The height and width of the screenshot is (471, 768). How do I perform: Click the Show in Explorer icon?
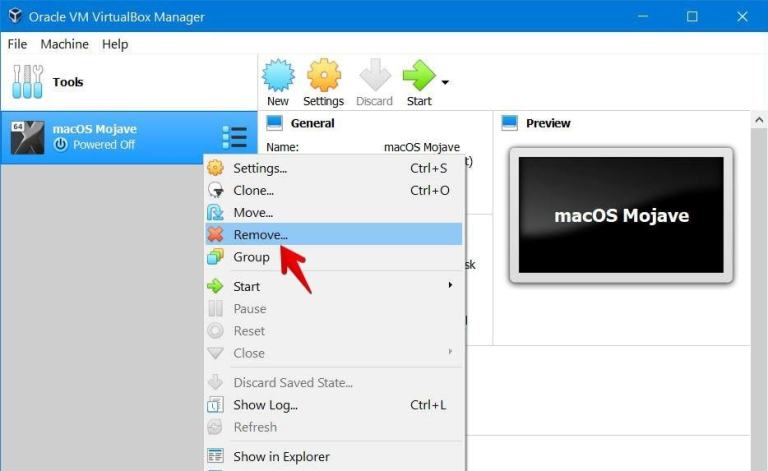pyautogui.click(x=216, y=456)
